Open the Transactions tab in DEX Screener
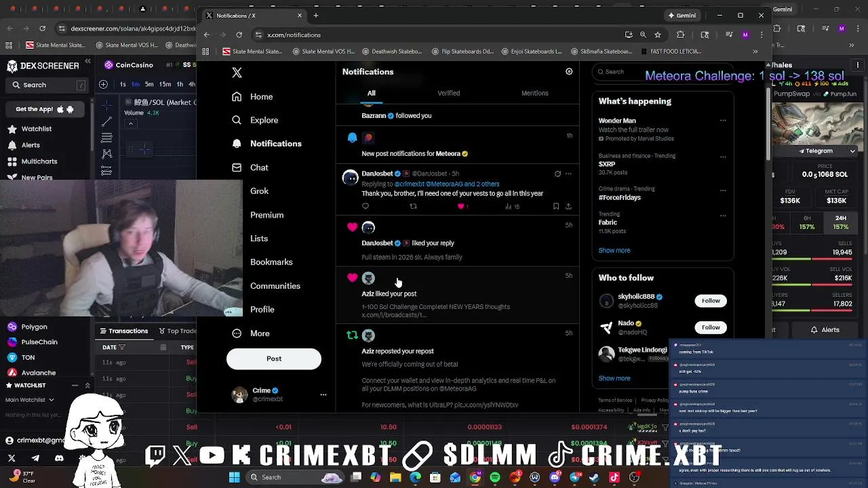The image size is (868, 488). [x=124, y=331]
